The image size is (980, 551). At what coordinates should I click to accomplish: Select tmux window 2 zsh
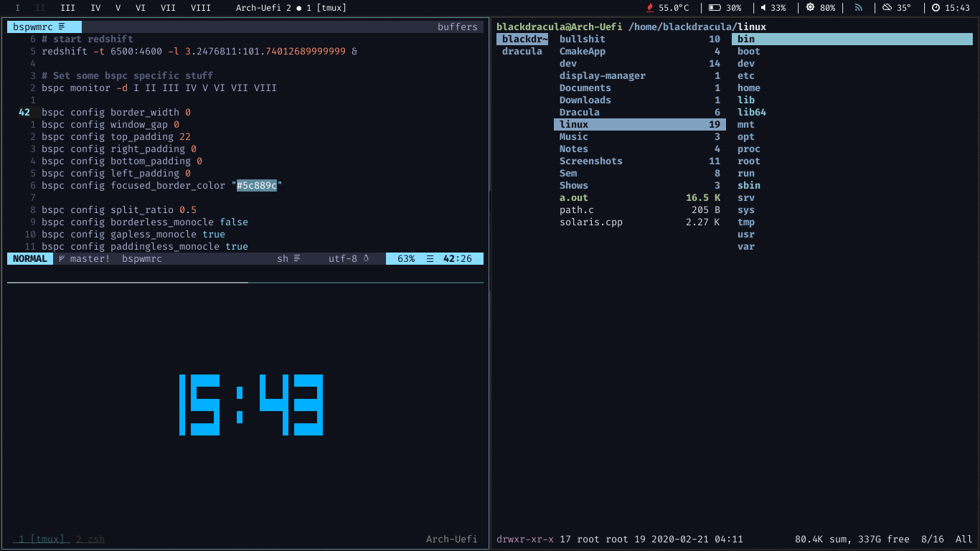point(90,539)
